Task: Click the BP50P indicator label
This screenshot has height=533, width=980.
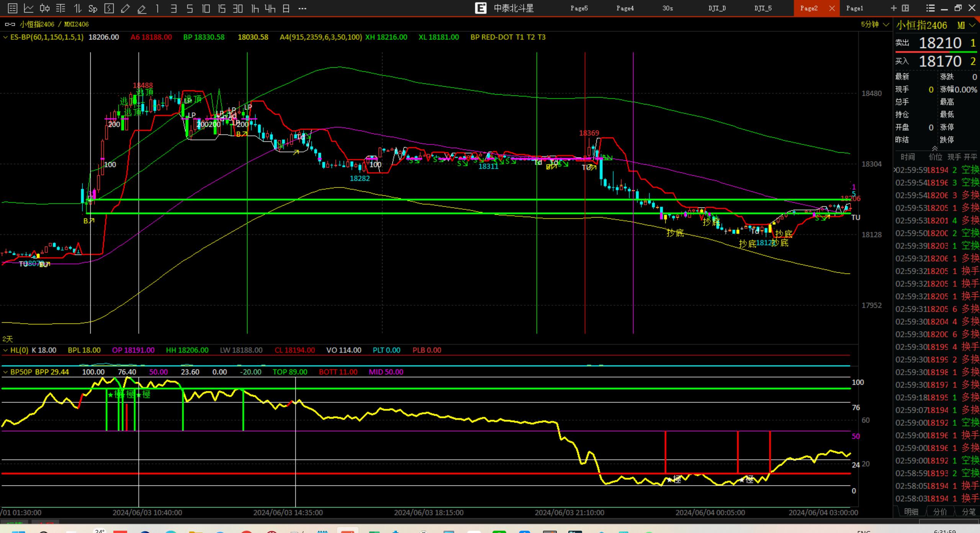Action: point(21,372)
